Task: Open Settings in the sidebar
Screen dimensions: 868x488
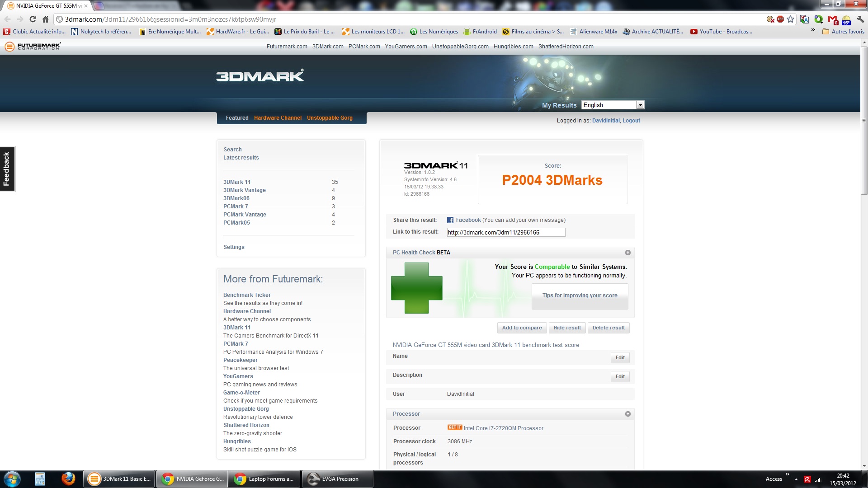Action: tap(234, 247)
